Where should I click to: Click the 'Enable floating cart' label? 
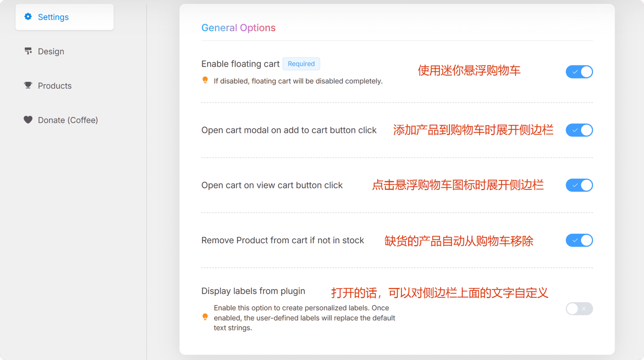(x=240, y=64)
